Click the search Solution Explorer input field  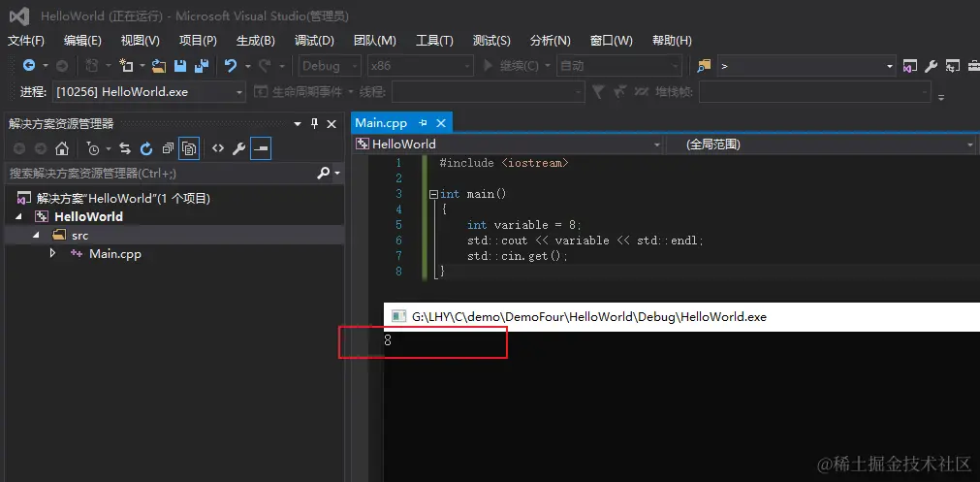pyautogui.click(x=163, y=174)
